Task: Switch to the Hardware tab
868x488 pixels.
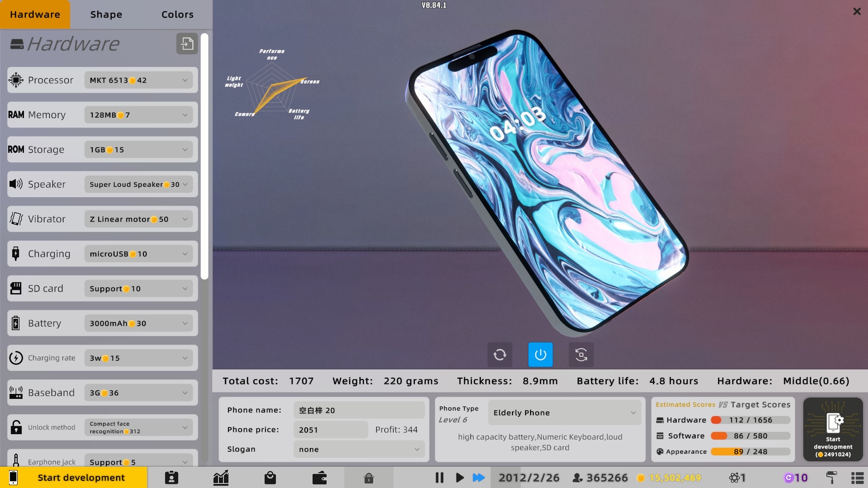Action: [x=35, y=14]
